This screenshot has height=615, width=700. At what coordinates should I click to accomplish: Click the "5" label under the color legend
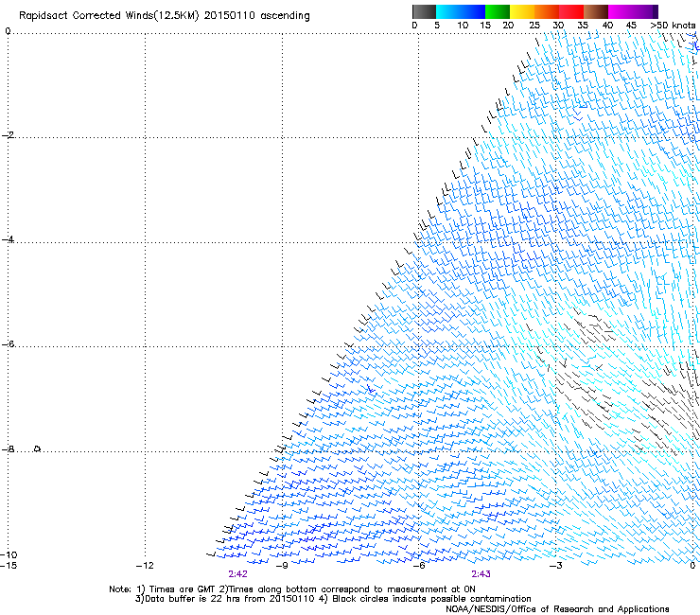[437, 26]
